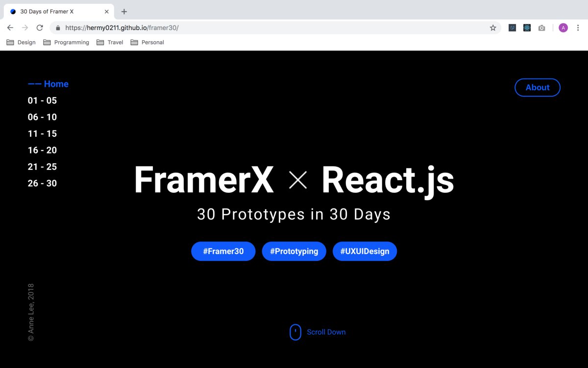
Task: Click the camera screenshot extension icon
Action: (541, 28)
